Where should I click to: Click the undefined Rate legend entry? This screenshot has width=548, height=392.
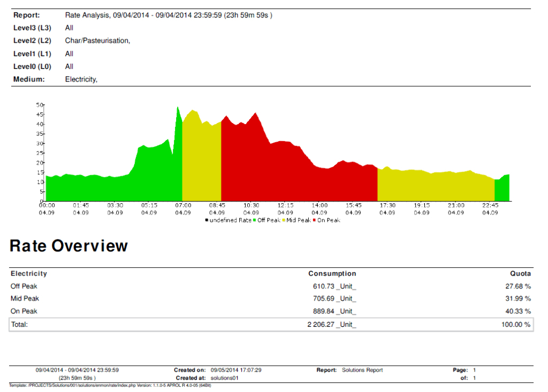(x=229, y=220)
